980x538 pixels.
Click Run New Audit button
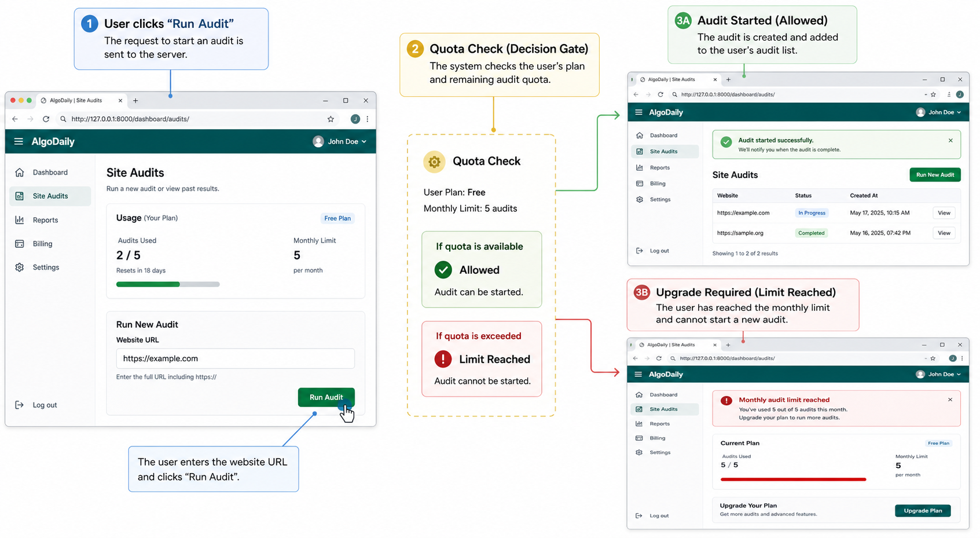point(935,175)
